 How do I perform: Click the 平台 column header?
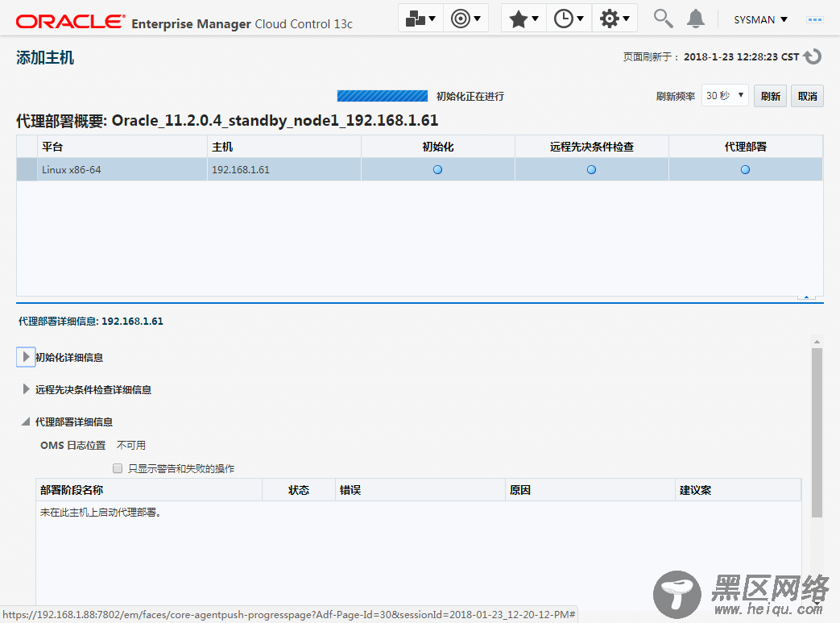[122, 147]
